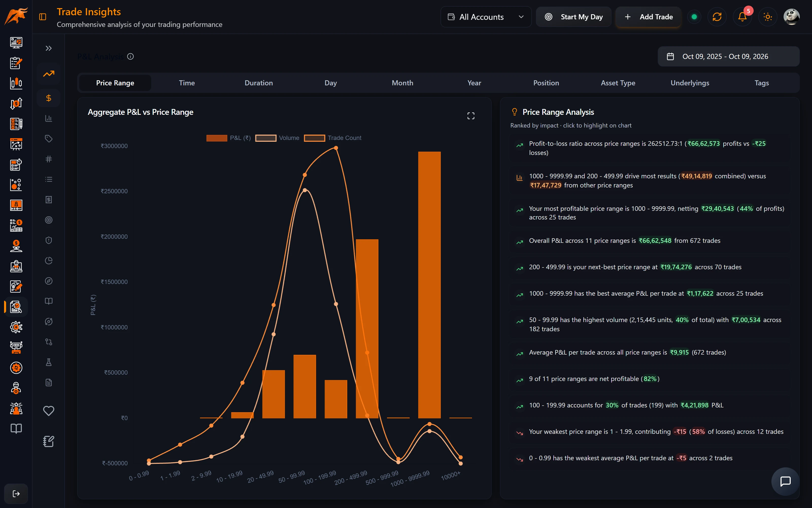The image size is (812, 508).
Task: Highlight insight 'Your weakest price range is 1 - 1.99'
Action: click(x=649, y=432)
